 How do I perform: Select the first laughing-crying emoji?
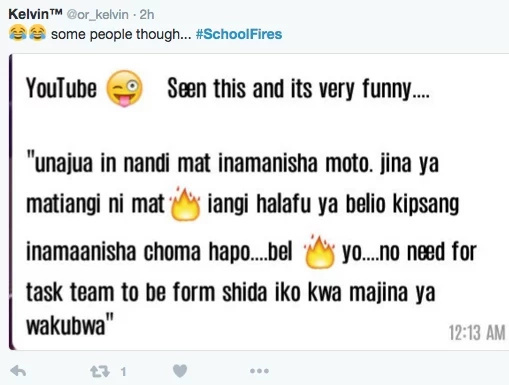point(18,33)
